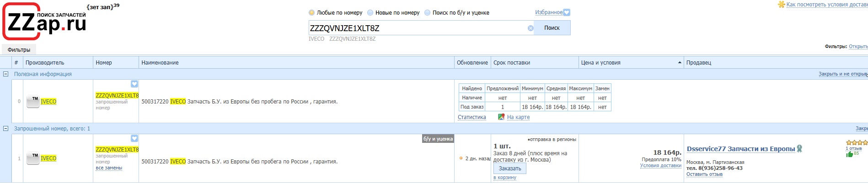Image resolution: width=868 pixels, height=185 pixels.
Task: Open Dsservice77 Запчасти из Европы seller page
Action: coord(741,149)
